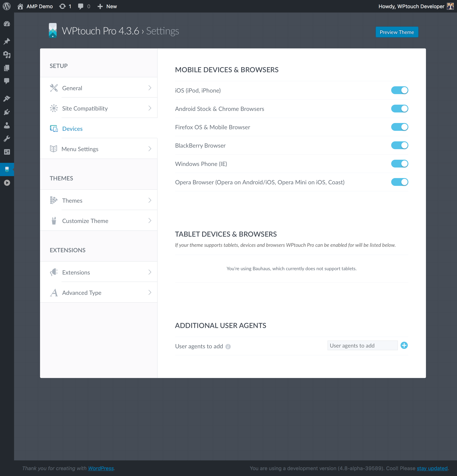Click the Menu Settings book icon
The width and height of the screenshot is (457, 476).
pos(54,149)
